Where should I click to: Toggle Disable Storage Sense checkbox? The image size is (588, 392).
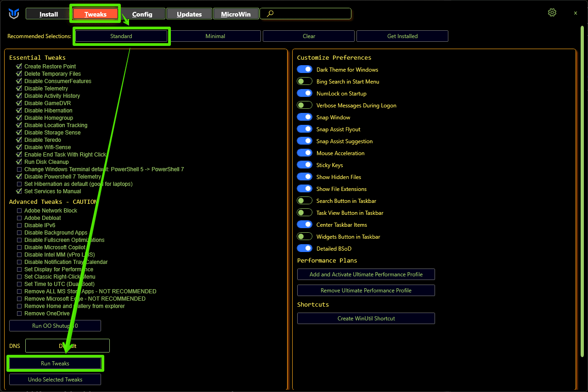pyautogui.click(x=19, y=133)
